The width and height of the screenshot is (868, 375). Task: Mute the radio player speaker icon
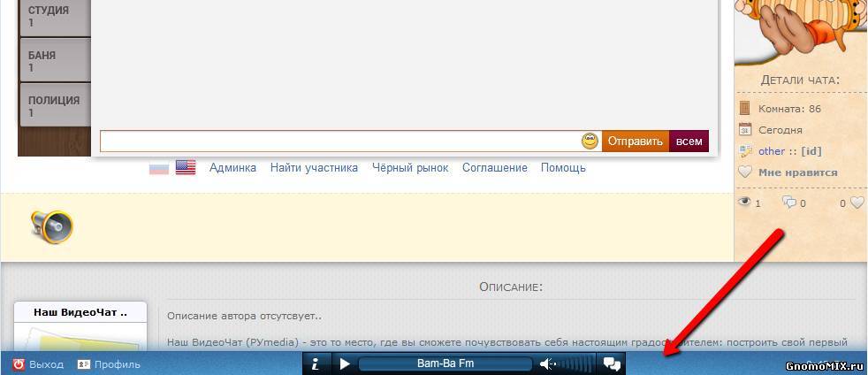549,364
